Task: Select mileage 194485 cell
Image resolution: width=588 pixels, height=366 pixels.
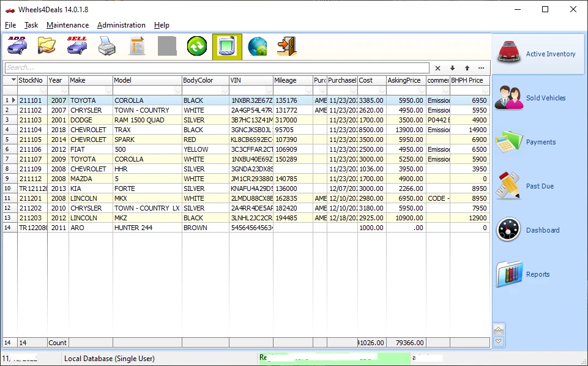Action: coord(293,218)
